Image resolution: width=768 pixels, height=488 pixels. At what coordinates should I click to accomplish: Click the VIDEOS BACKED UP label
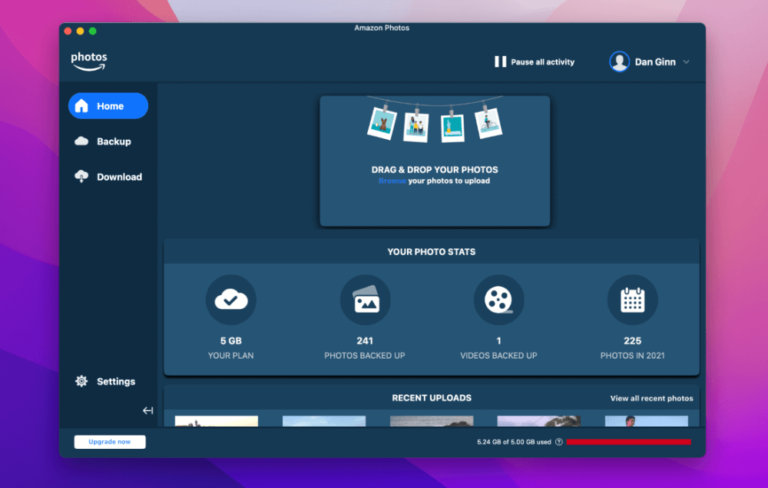[499, 356]
